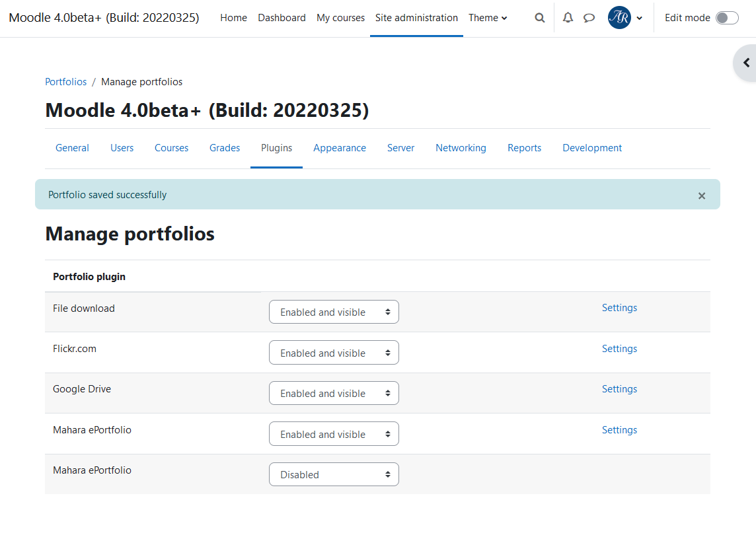The image size is (756, 541).
Task: Switch to the Server tab
Action: pyautogui.click(x=400, y=148)
